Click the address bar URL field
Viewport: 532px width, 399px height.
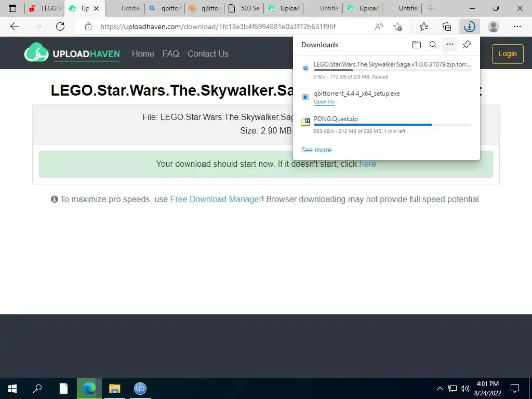pyautogui.click(x=218, y=26)
